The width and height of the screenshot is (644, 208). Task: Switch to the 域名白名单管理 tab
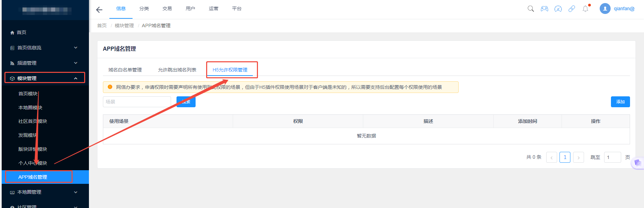click(x=125, y=70)
